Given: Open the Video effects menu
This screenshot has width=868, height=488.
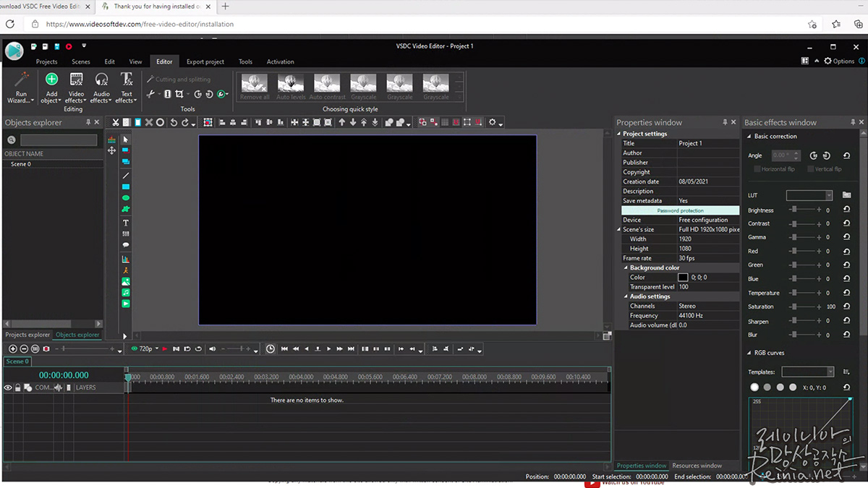Looking at the screenshot, I should point(76,88).
